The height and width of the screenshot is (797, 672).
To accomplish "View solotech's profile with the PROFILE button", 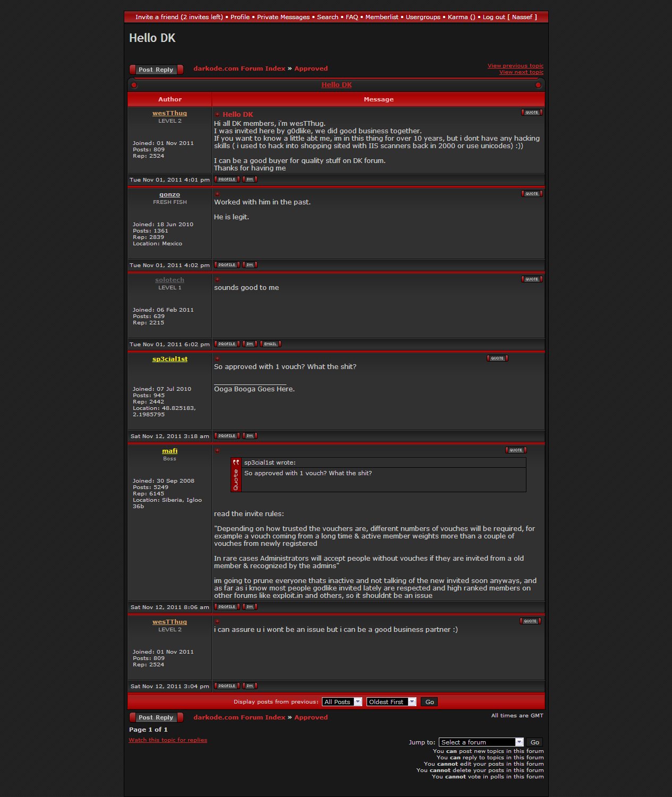I will pos(227,344).
